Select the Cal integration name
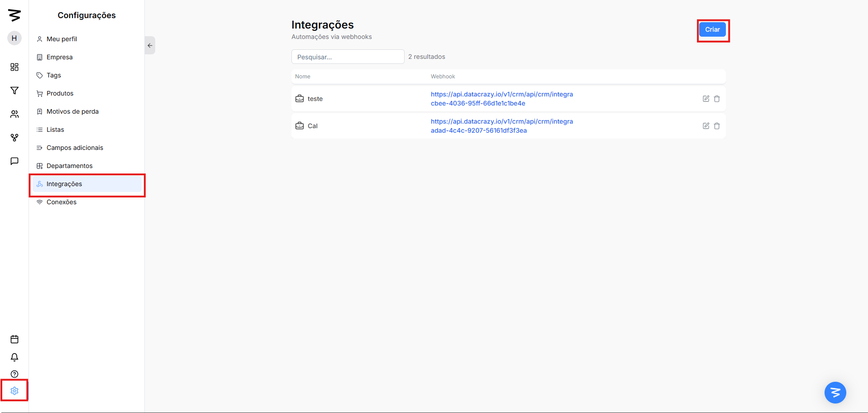The image size is (868, 413). point(313,126)
